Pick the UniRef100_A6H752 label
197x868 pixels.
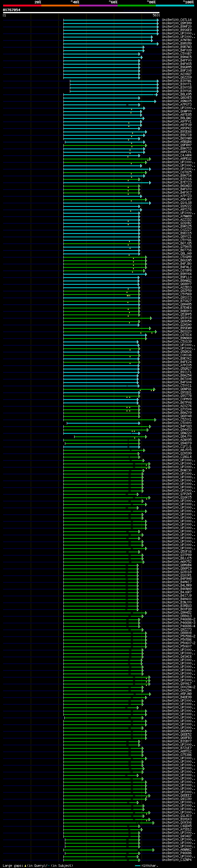pos(177,562)
